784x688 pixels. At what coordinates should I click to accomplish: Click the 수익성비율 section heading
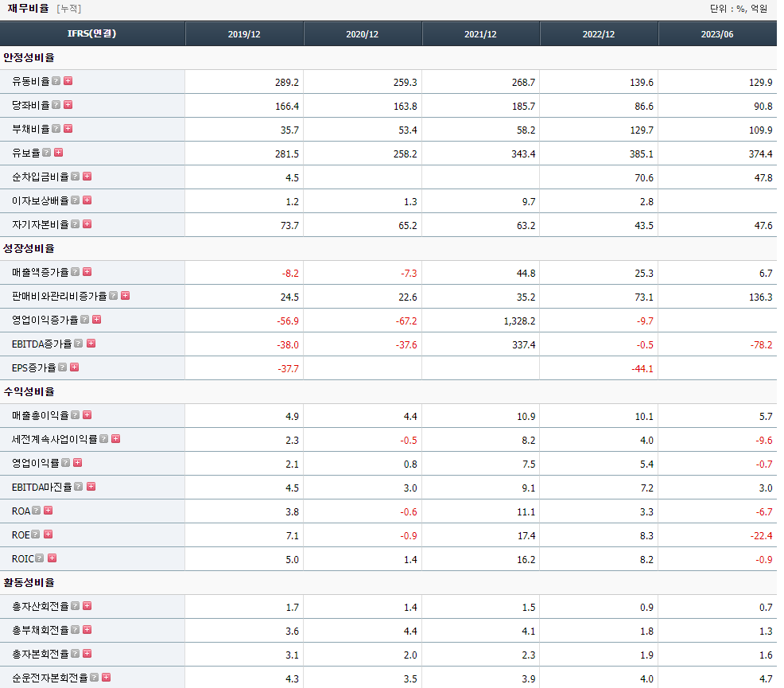click(29, 391)
